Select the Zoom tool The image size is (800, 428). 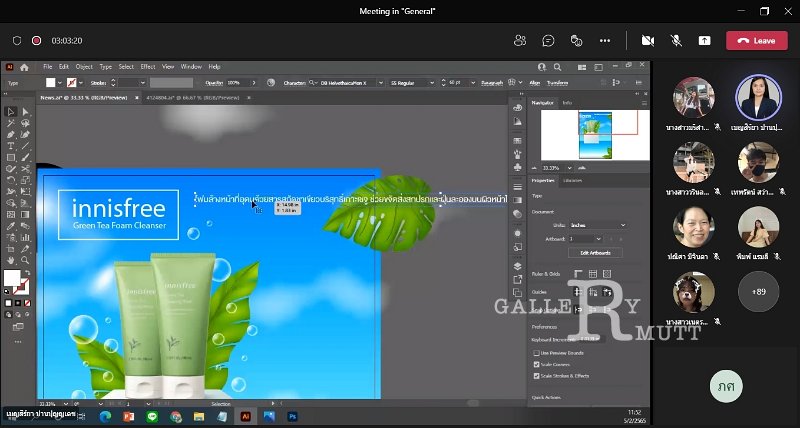pos(25,261)
